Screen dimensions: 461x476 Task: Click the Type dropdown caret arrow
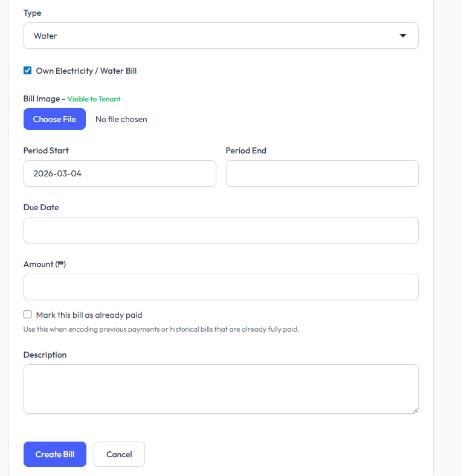pos(403,36)
